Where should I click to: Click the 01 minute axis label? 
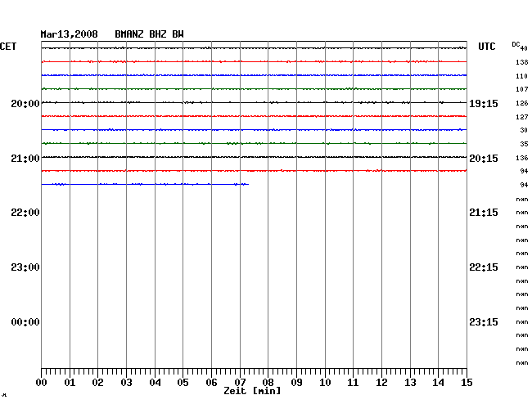[x=70, y=383]
